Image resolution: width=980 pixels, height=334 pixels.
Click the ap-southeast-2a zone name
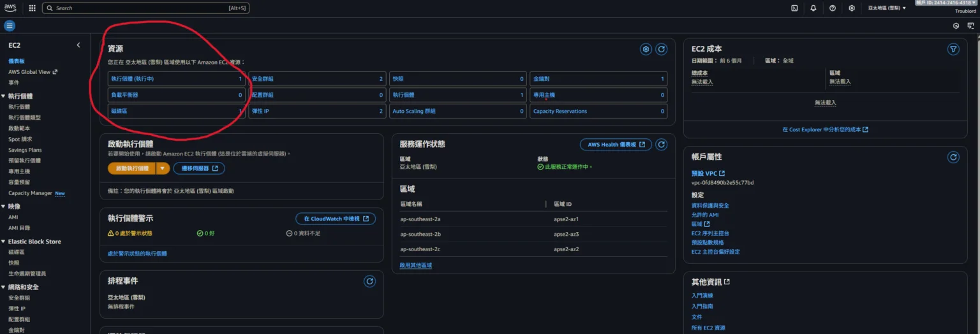420,219
